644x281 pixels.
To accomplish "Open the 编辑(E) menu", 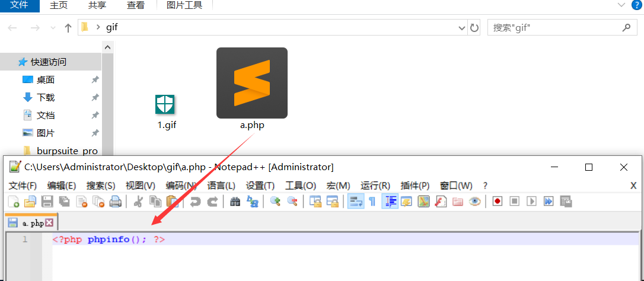I will click(62, 186).
